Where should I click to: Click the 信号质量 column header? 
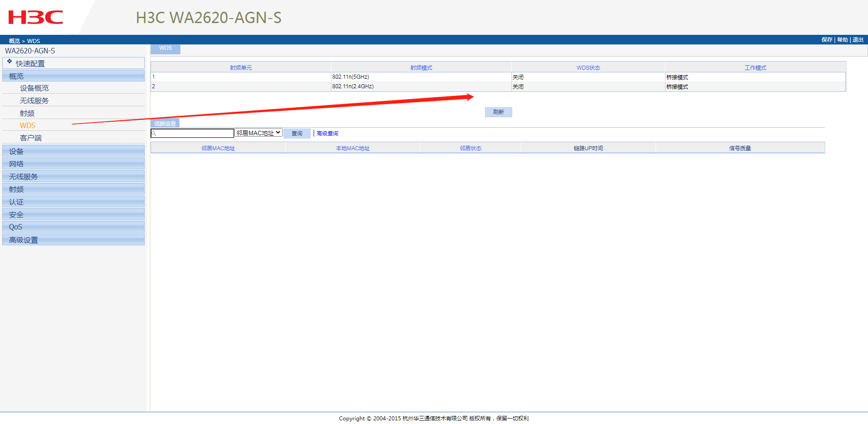(x=740, y=148)
